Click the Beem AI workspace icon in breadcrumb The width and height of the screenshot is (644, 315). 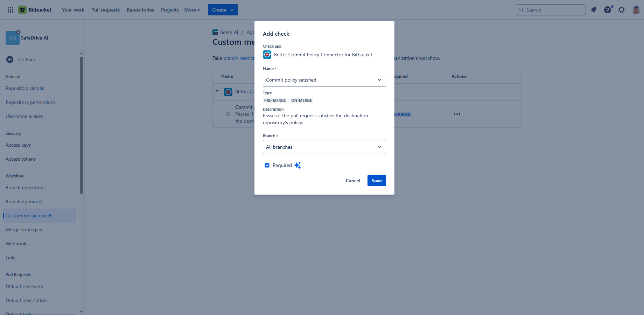click(215, 32)
